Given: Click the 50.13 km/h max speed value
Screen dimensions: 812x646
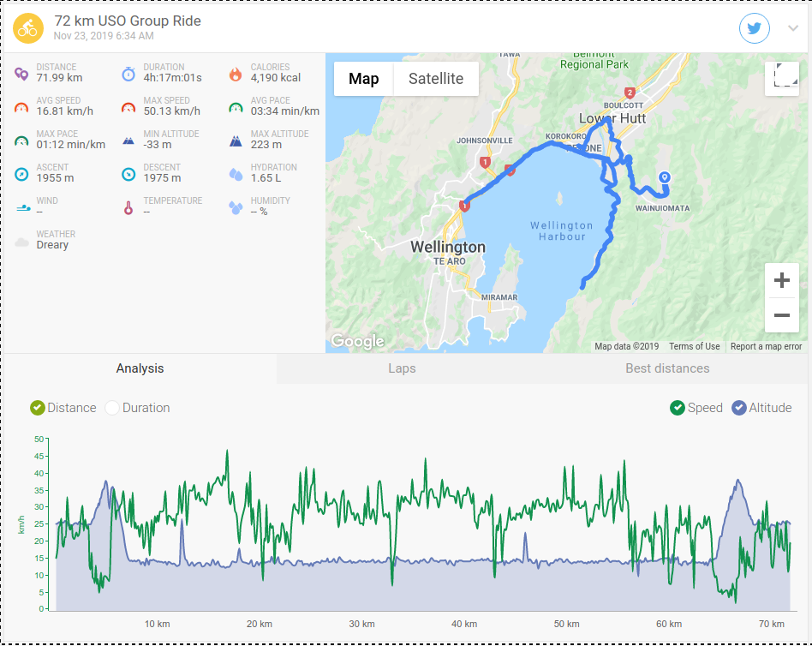Looking at the screenshot, I should [172, 111].
